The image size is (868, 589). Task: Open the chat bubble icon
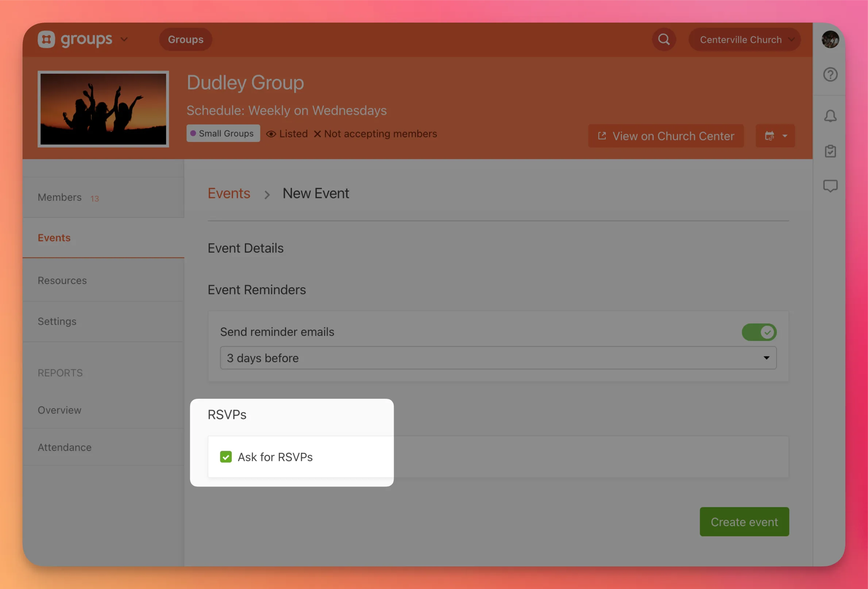pyautogui.click(x=830, y=186)
